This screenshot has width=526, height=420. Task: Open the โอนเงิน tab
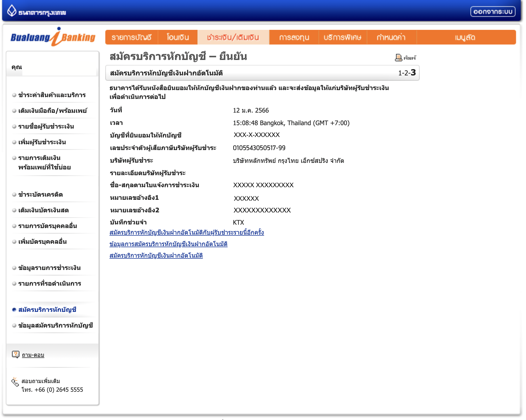click(x=178, y=37)
